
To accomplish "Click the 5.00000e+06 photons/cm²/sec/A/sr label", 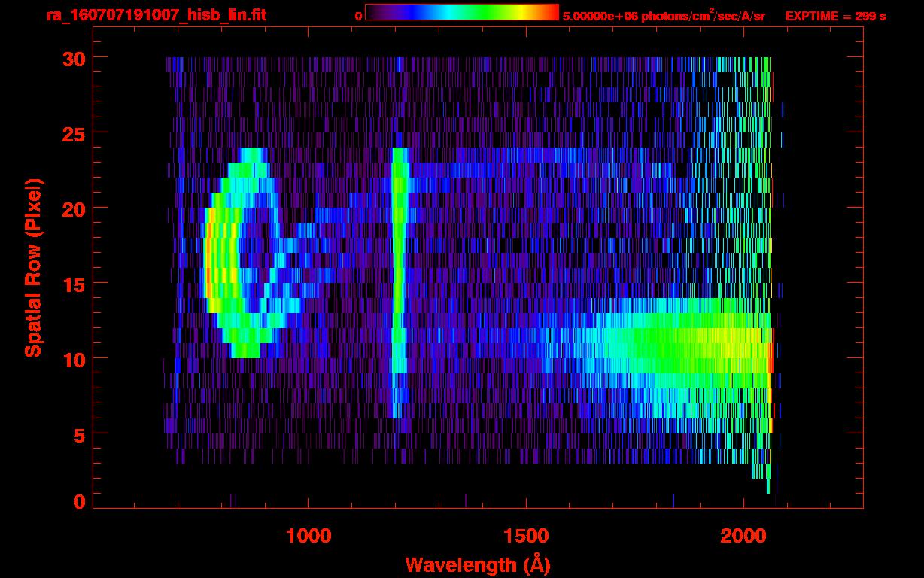I will (664, 16).
